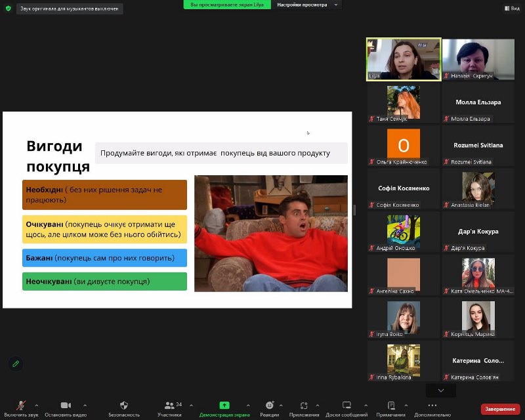The height and width of the screenshot is (420, 525).
Task: Select Дар'я Кокура participant tile
Action: coord(478,232)
